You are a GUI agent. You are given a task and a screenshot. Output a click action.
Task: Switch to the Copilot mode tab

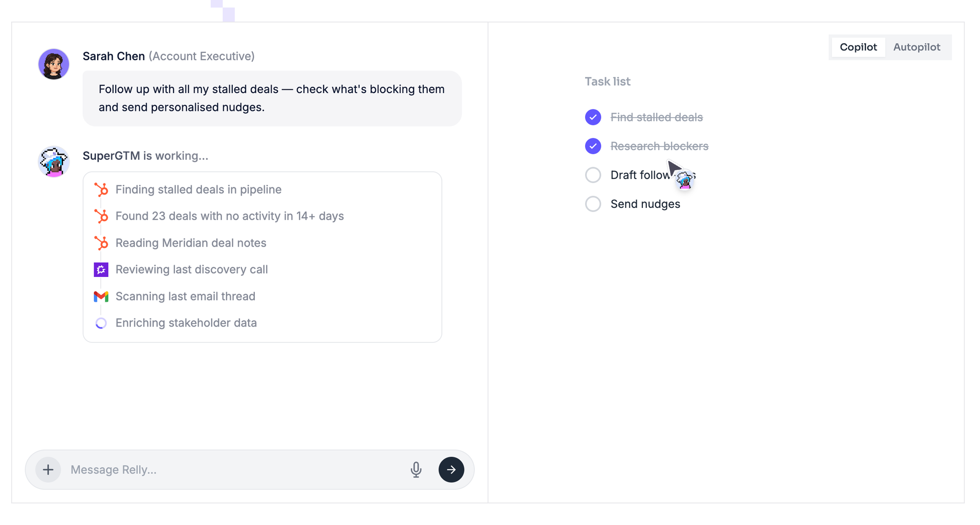pos(858,48)
